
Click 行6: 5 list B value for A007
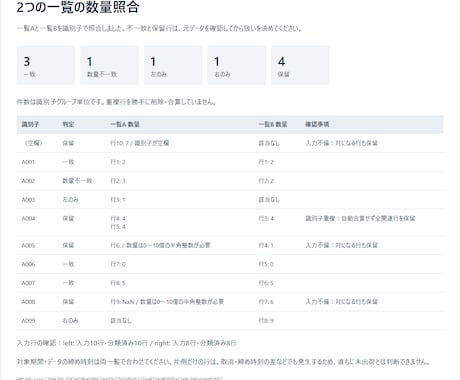tap(266, 283)
